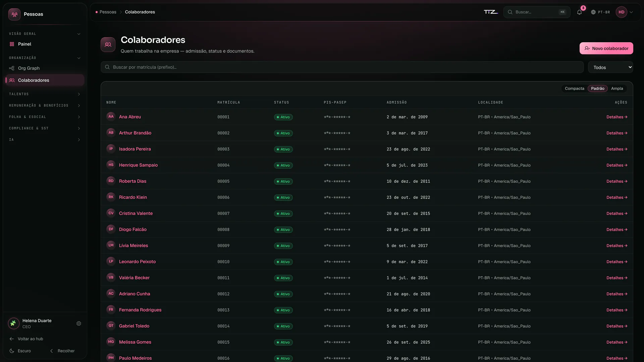Click Gabriel Toledo's GT avatar
644x362 pixels.
click(x=111, y=326)
